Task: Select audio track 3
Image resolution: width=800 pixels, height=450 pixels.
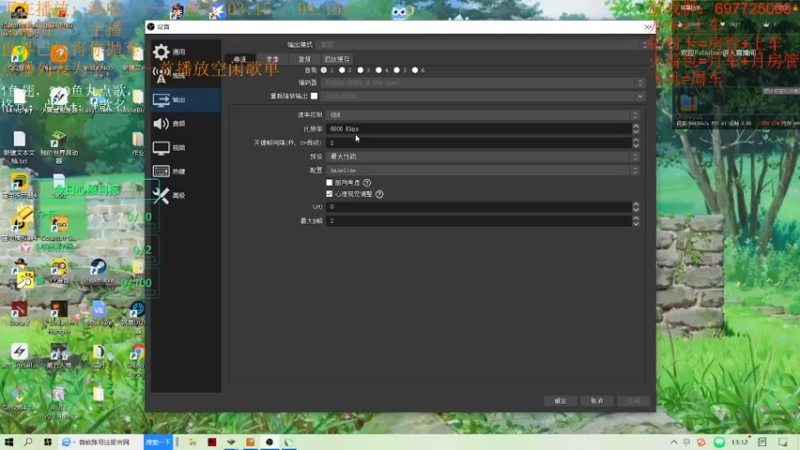Action: (360, 70)
